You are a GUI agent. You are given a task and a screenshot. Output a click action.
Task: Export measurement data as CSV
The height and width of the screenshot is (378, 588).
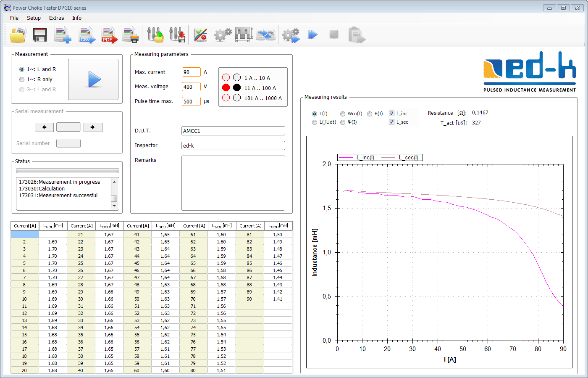pyautogui.click(x=87, y=35)
